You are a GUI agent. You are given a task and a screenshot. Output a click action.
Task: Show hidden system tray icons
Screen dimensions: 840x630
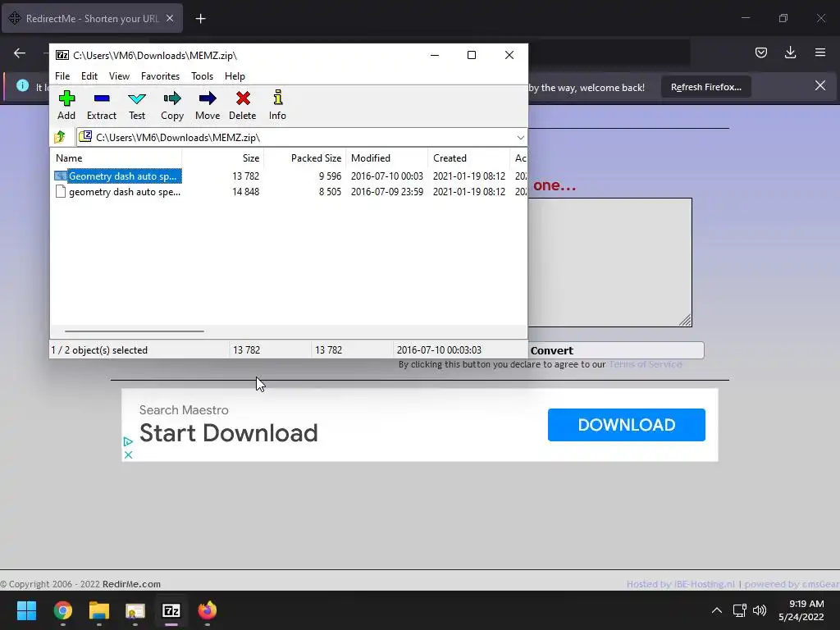point(717,610)
